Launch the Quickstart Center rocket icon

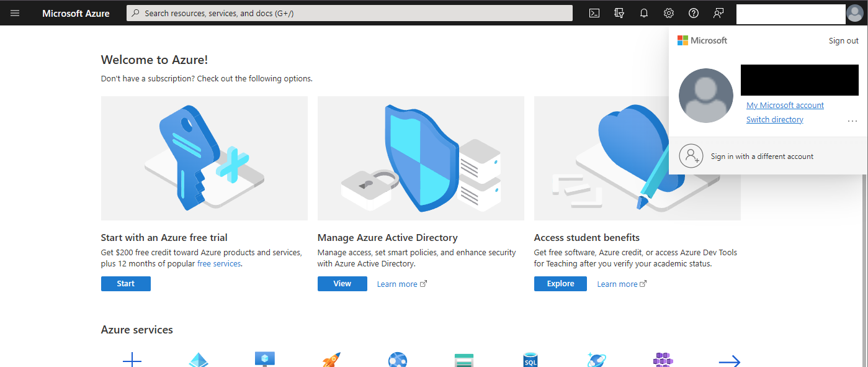pyautogui.click(x=331, y=359)
